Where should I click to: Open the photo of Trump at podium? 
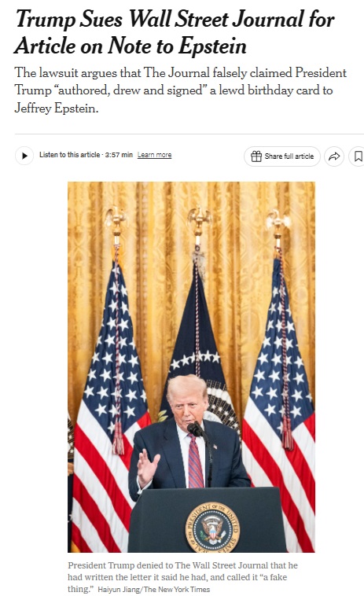[x=191, y=366]
